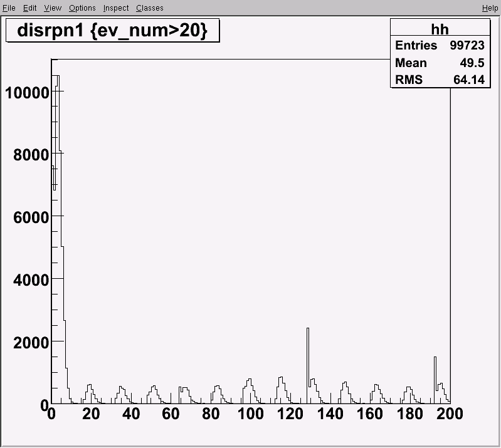Click the x-axis label 200
This screenshot has height=448, width=501.
tap(450, 414)
